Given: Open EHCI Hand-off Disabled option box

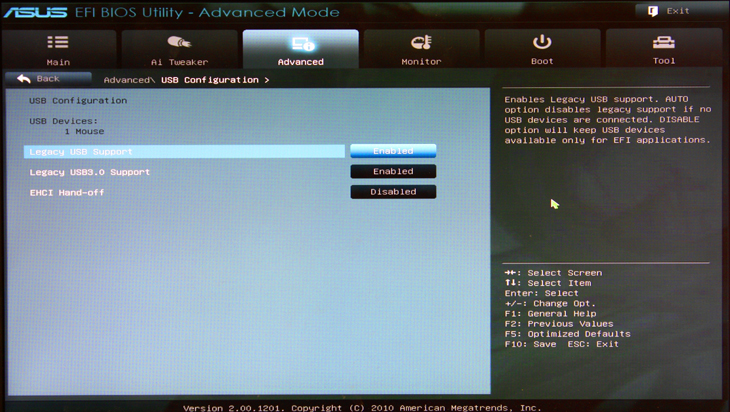Looking at the screenshot, I should pos(393,192).
